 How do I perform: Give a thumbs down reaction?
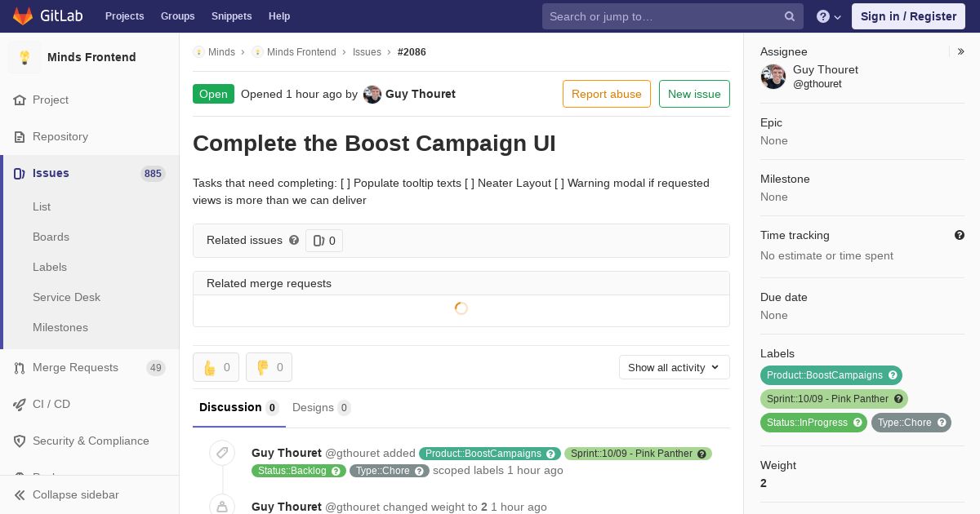coord(269,367)
